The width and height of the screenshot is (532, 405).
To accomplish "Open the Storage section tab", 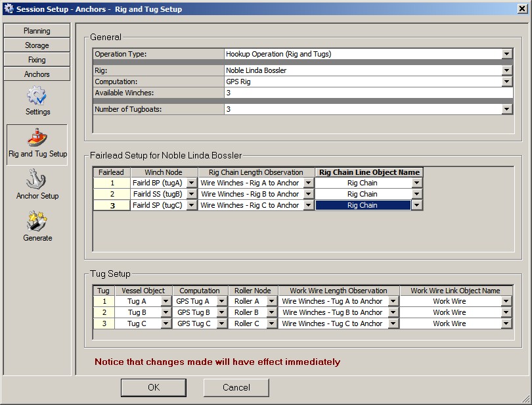I will 37,45.
